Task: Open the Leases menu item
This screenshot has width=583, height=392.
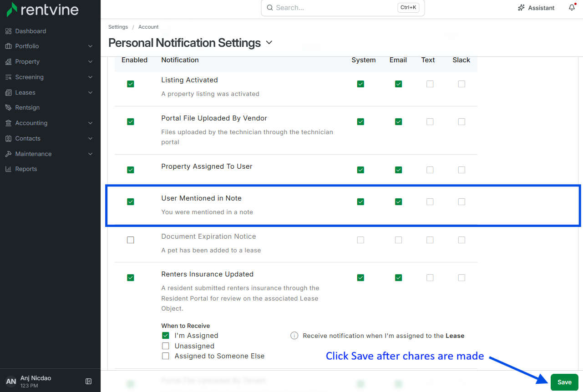Action: point(50,92)
